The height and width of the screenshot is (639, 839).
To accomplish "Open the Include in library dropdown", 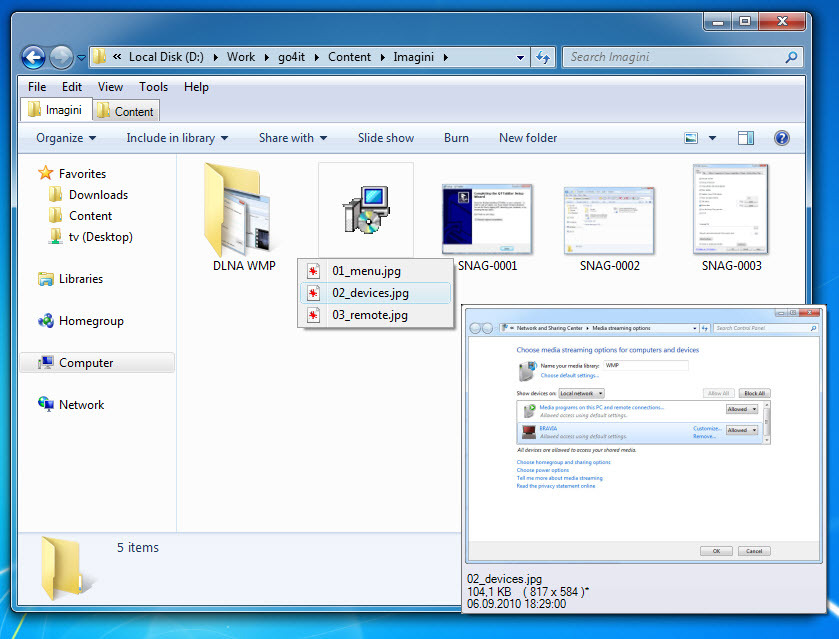I will [x=177, y=138].
